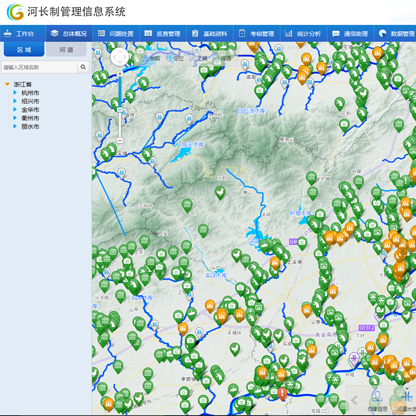Image resolution: width=416 pixels, height=416 pixels.
Task: Click the 工具 button on map toolbar
Action: 202,58
